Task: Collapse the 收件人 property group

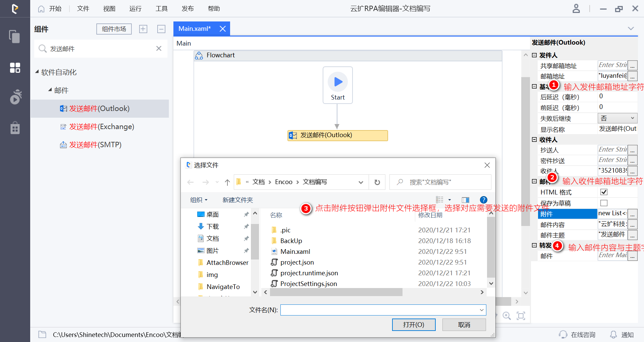Action: click(534, 139)
